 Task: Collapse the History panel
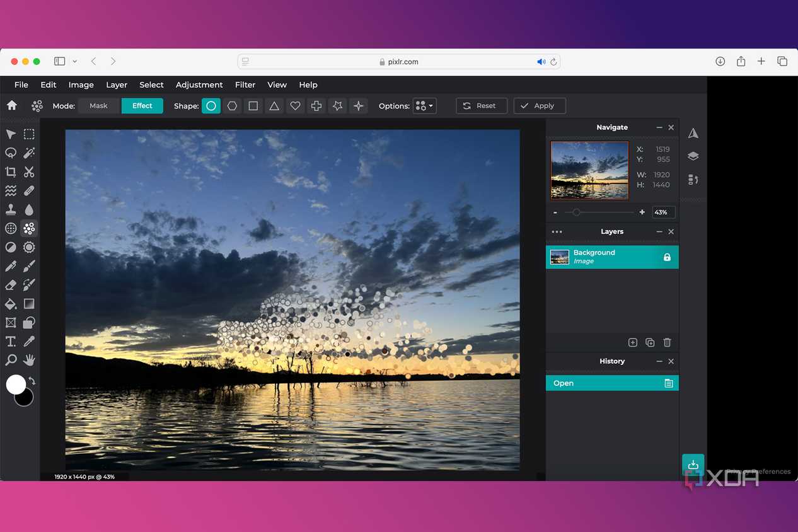659,361
